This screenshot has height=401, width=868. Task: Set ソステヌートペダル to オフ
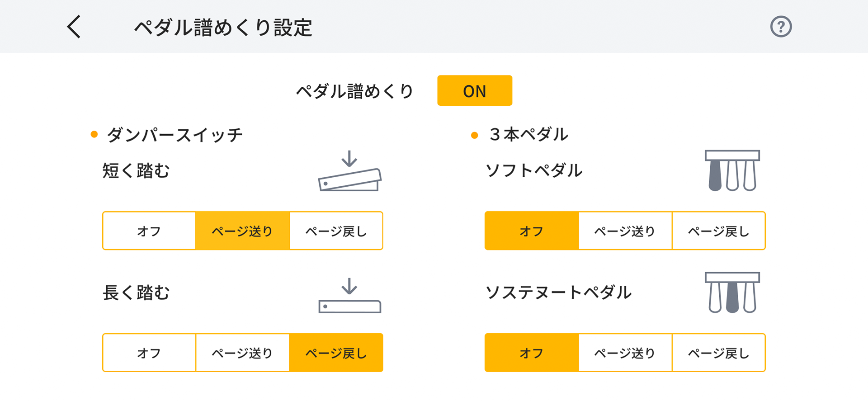532,353
